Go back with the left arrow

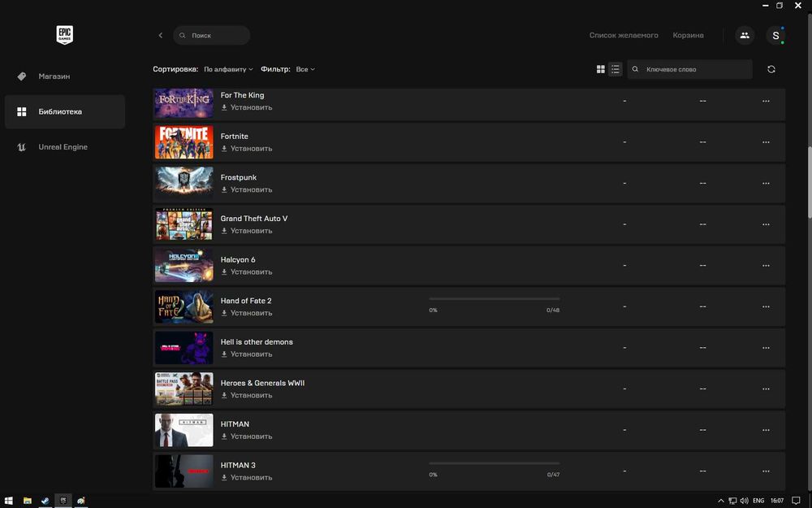tap(161, 35)
